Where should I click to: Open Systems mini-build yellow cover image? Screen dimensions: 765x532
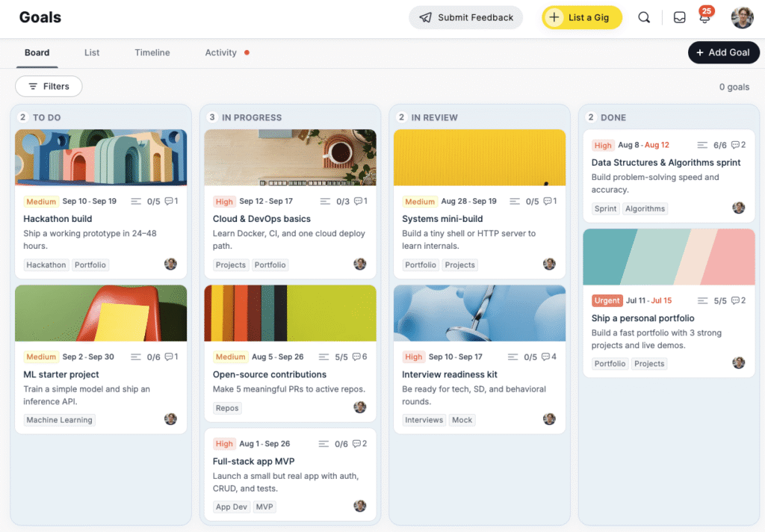480,158
